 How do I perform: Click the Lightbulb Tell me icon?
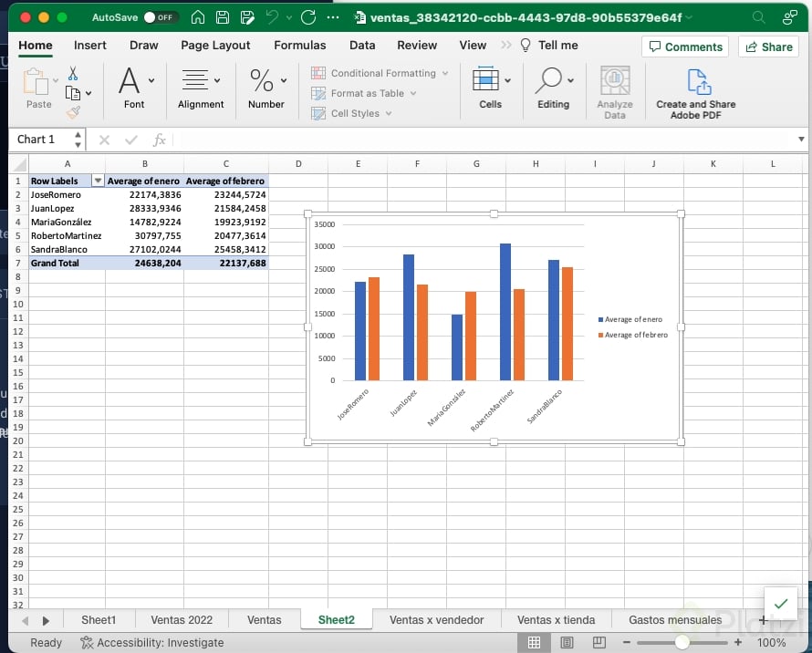point(526,46)
